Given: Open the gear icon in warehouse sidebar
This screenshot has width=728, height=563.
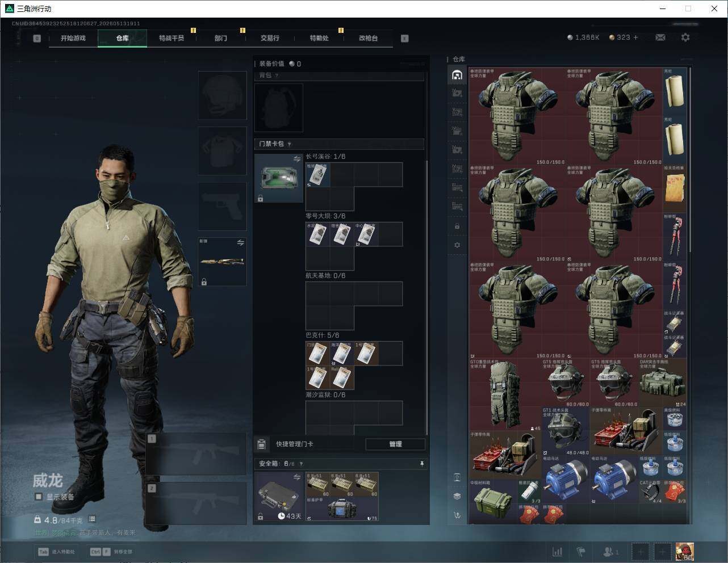Looking at the screenshot, I should point(457,245).
